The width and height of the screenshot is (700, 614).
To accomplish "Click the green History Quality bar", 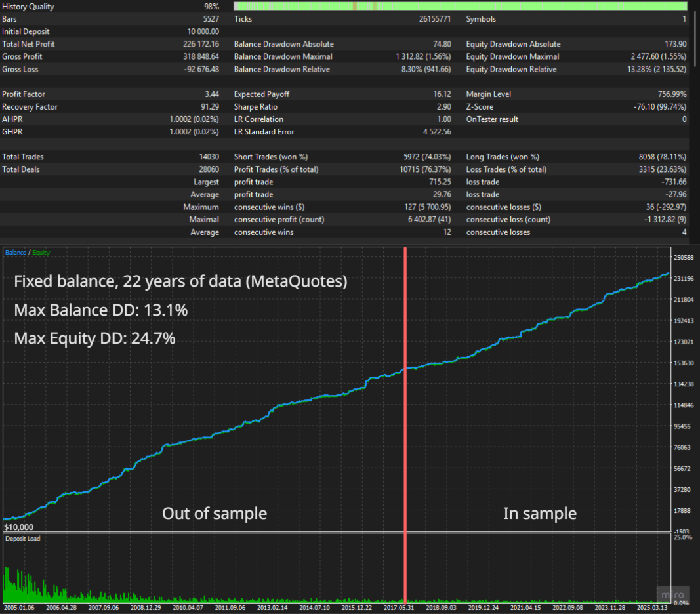I will click(461, 7).
